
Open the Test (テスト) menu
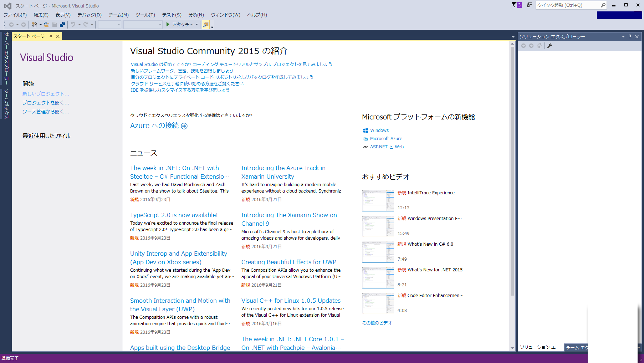click(x=172, y=15)
